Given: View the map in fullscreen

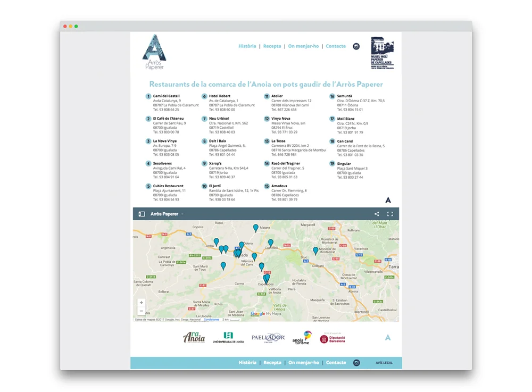Looking at the screenshot, I should coord(390,214).
